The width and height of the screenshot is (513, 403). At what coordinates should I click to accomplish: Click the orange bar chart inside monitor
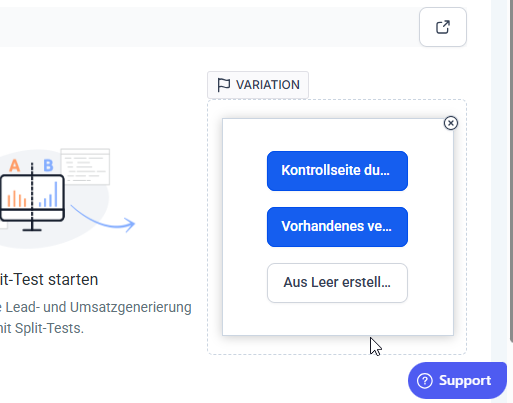point(17,199)
